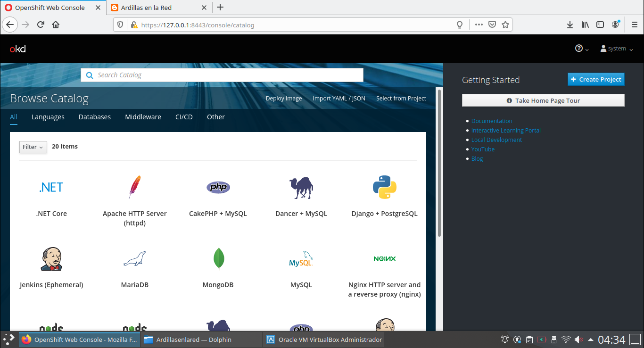Open the MySQL dolphin icon
Viewport: 644px width, 348px height.
pos(301,259)
